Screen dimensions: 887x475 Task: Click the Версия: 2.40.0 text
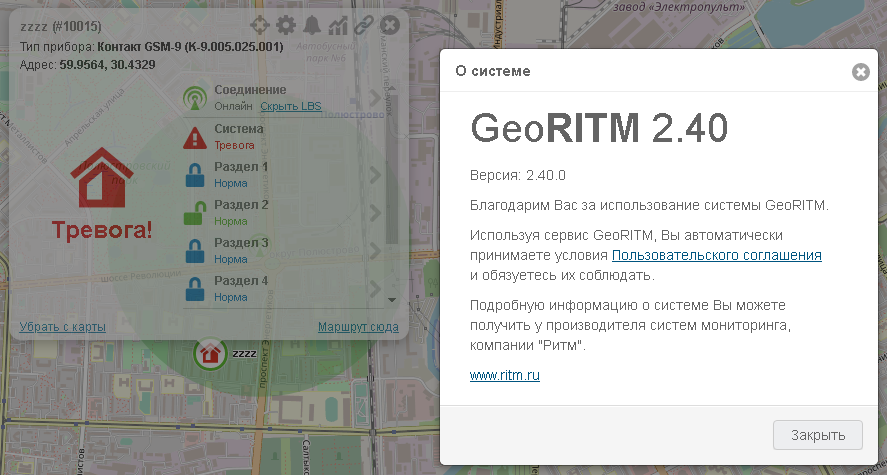point(518,175)
